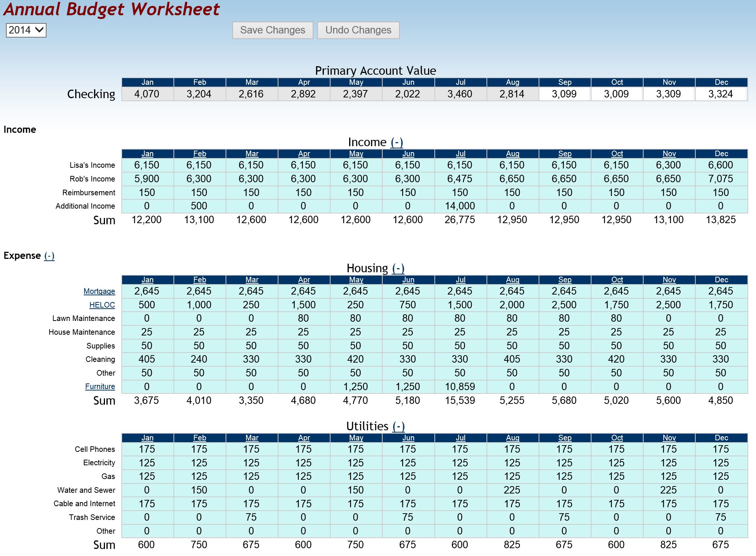Image resolution: width=756 pixels, height=556 pixels.
Task: Click the Nov column header in Utilities table
Action: click(669, 438)
